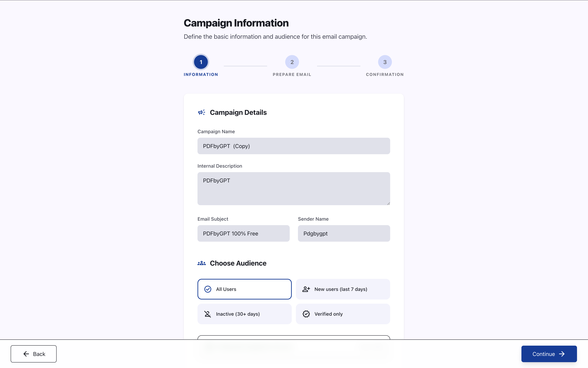Click the inactive user icon on Inactive card
This screenshot has width=588, height=368.
click(x=207, y=314)
